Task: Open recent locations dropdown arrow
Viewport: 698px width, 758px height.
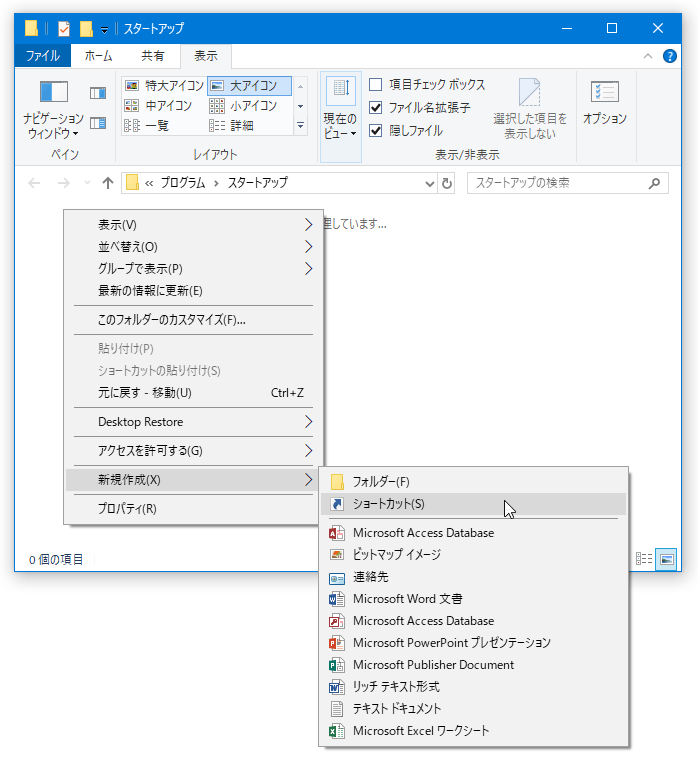Action: point(87,183)
